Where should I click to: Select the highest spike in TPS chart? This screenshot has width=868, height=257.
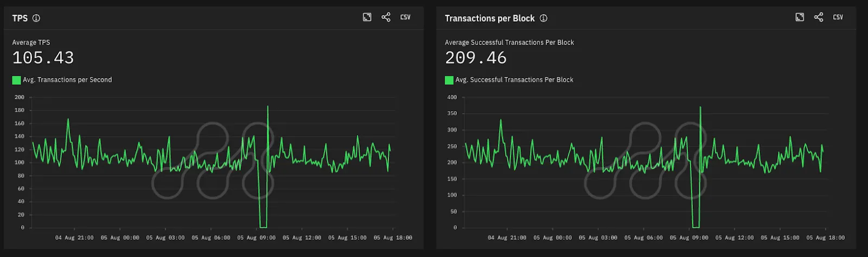coord(267,107)
